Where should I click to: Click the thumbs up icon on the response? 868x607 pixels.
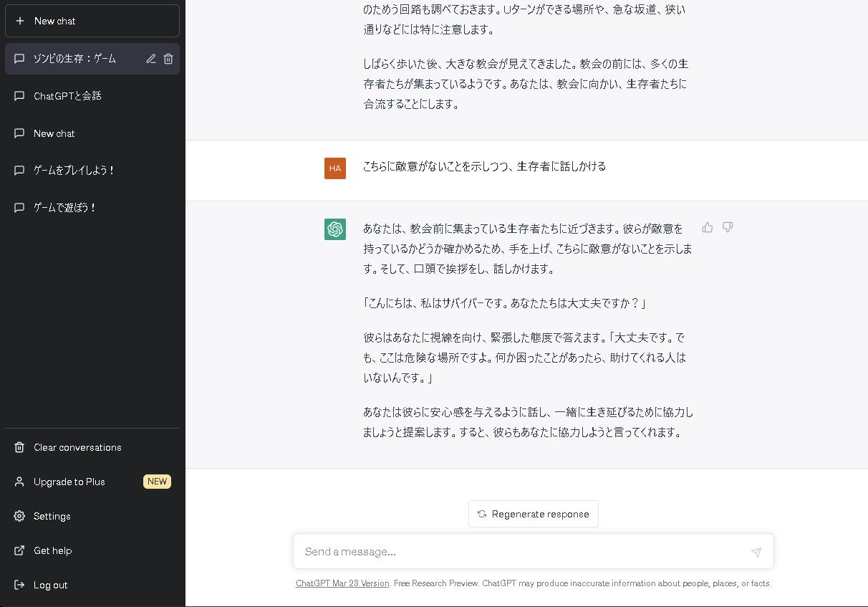click(707, 227)
